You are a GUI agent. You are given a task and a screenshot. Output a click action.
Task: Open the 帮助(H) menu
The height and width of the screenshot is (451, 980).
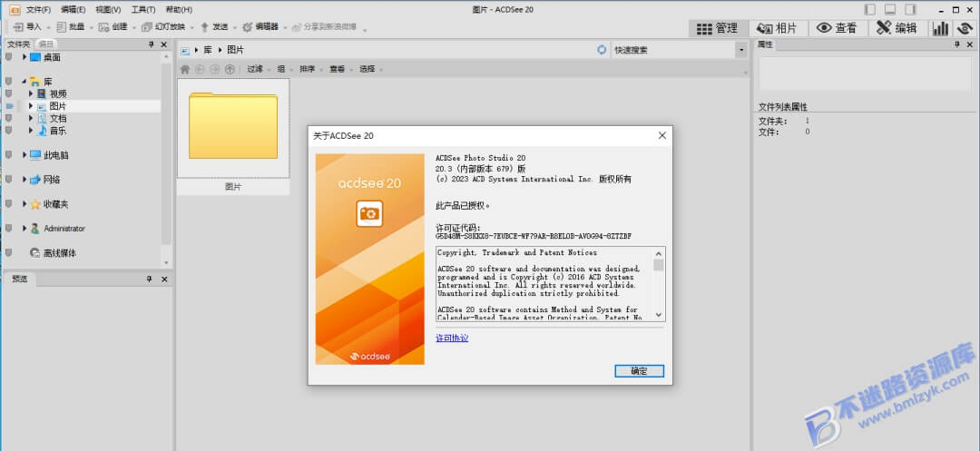tap(179, 9)
